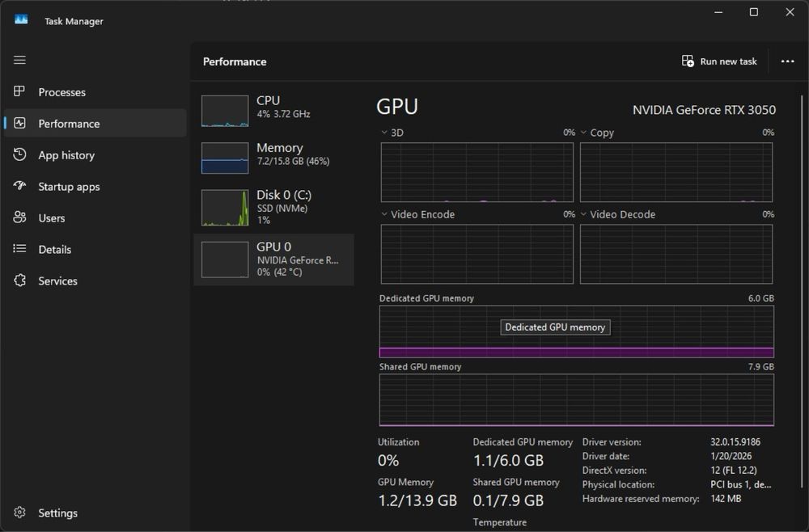This screenshot has height=532, width=809.
Task: Expand the Video Encode graph dropdown
Action: [384, 214]
